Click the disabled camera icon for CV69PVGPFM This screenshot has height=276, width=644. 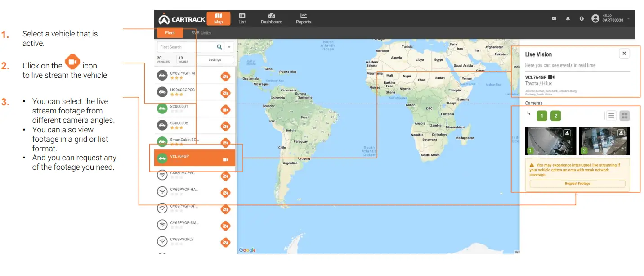tap(225, 77)
